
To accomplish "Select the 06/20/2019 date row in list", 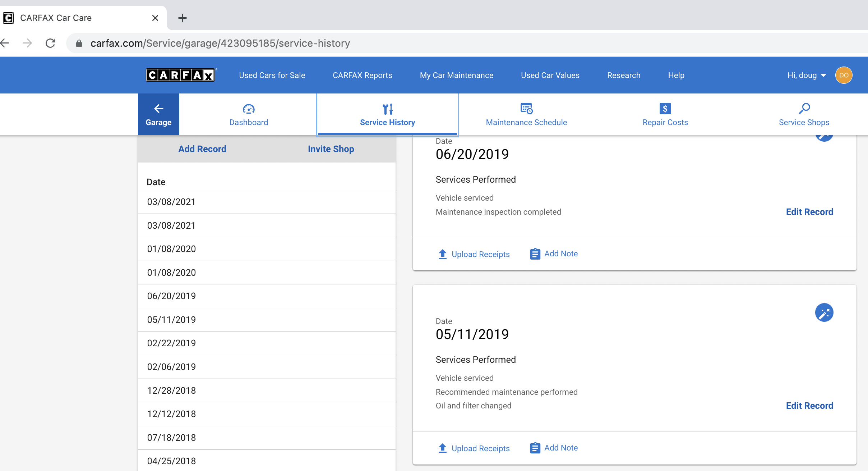I will [267, 296].
